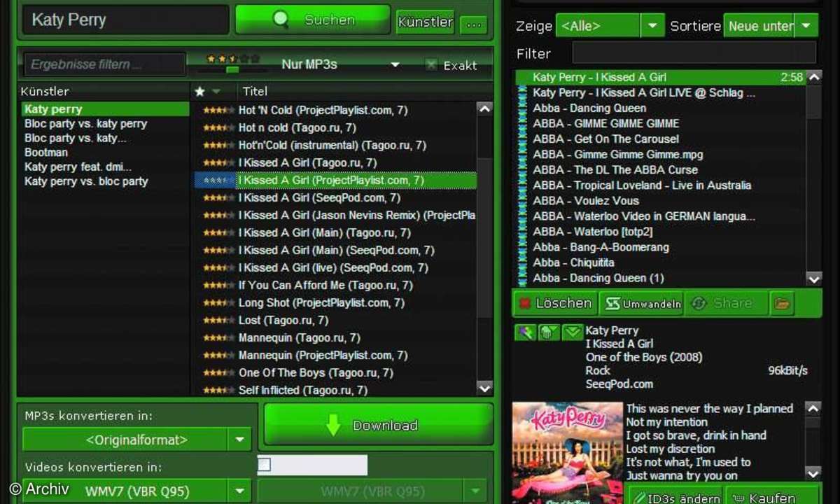Select playlist entry 'ABBA - GIMME GIMME GIMME'

605,123
